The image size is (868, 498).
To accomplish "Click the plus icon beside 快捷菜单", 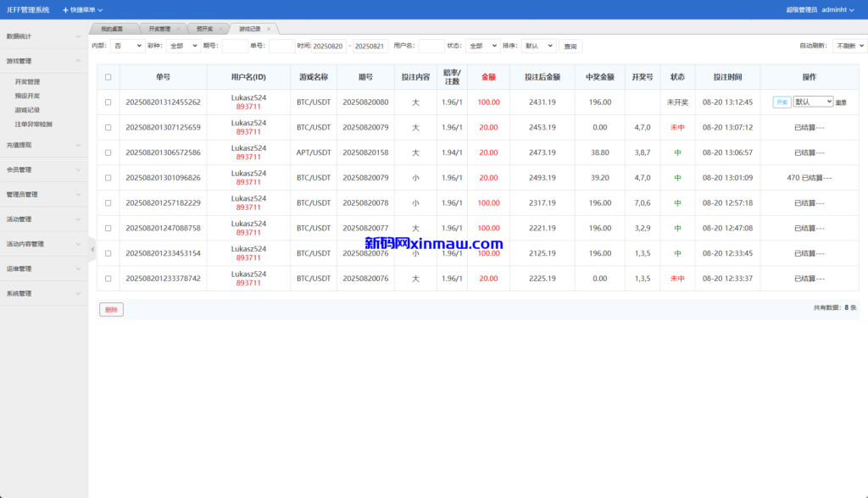I will coord(65,10).
